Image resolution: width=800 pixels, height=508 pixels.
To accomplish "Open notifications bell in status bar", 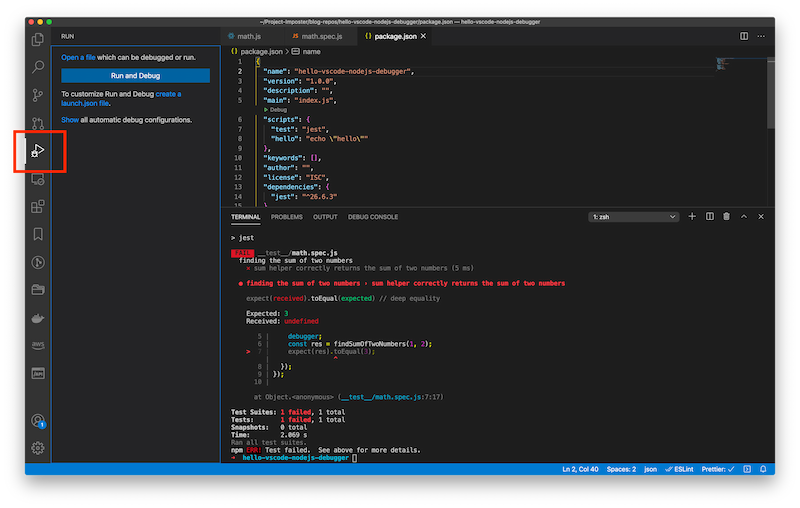I will pyautogui.click(x=763, y=469).
